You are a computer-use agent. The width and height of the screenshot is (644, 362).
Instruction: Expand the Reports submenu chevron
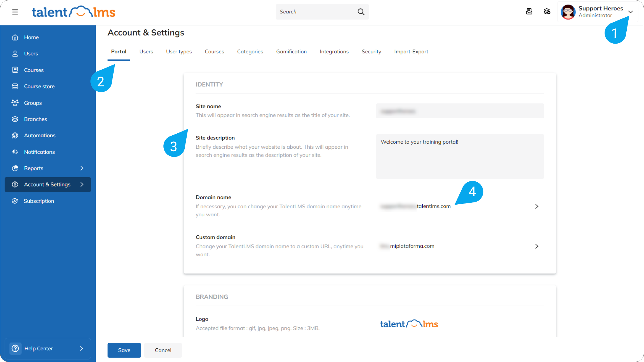[82, 168]
